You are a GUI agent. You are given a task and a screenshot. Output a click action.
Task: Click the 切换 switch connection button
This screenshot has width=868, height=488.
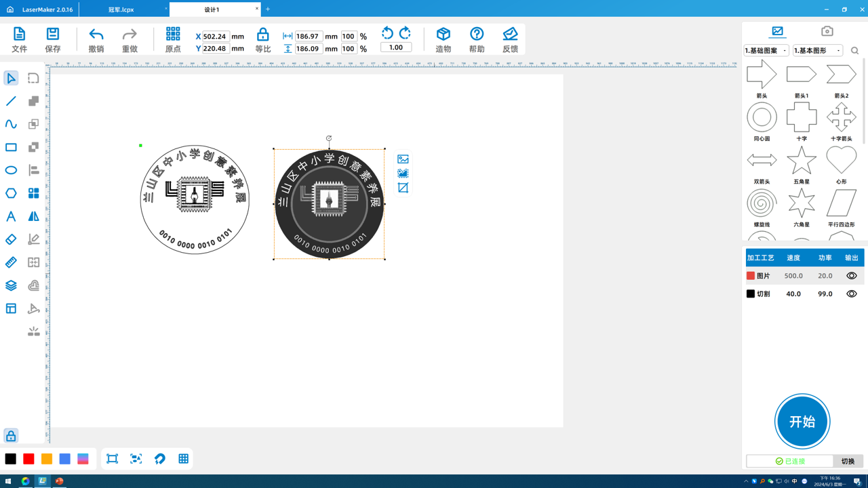[x=848, y=461]
